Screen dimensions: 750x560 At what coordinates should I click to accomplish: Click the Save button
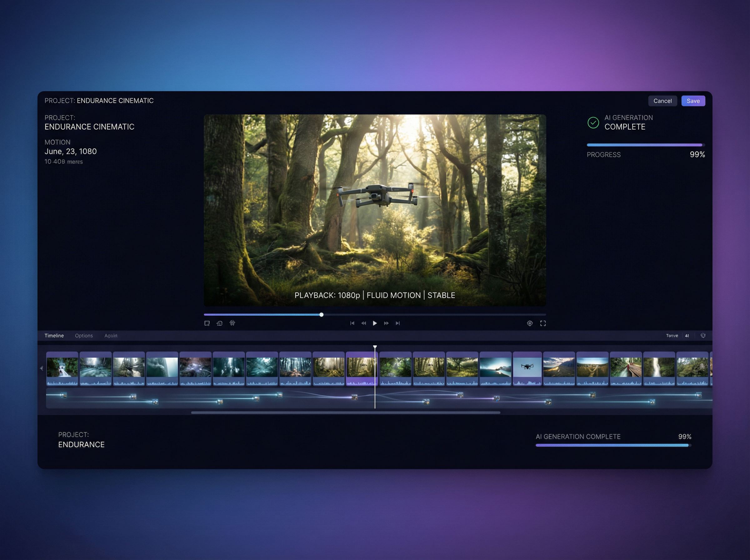coord(693,101)
